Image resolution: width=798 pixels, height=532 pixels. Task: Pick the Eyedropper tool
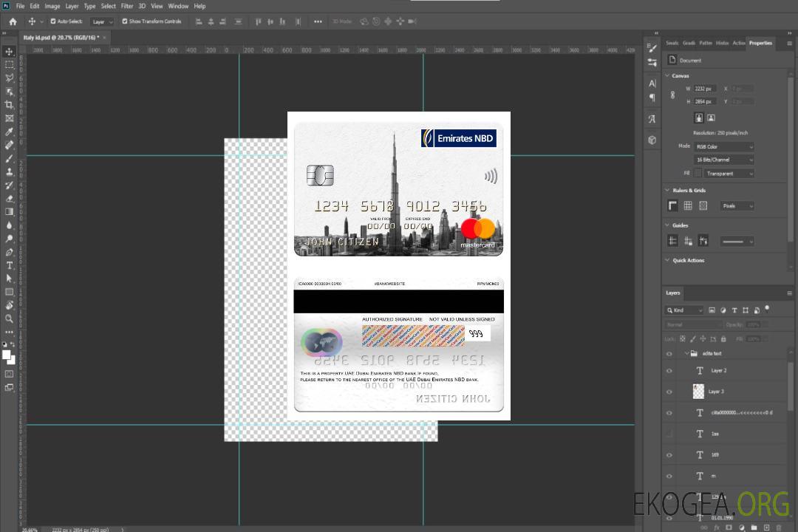point(10,132)
